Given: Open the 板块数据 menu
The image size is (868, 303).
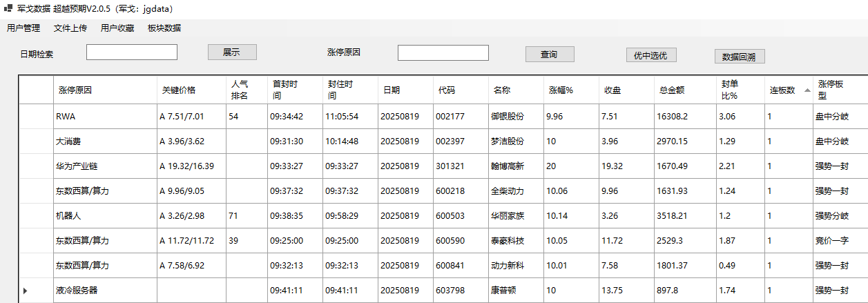Looking at the screenshot, I should tap(164, 28).
